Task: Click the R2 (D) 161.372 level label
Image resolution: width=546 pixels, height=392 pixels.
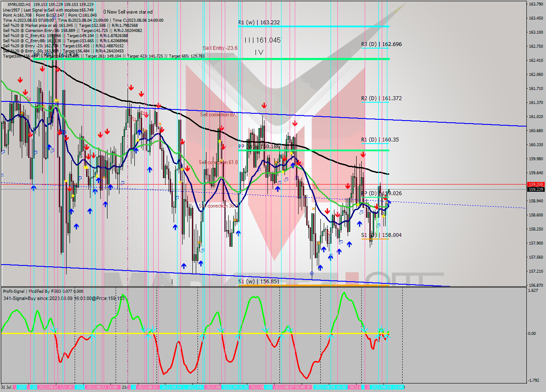Action: (x=381, y=98)
